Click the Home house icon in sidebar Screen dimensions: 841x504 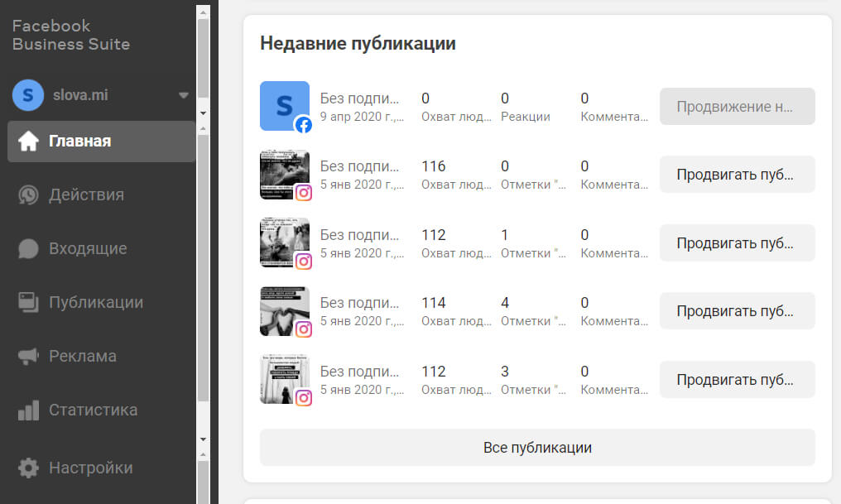pos(28,142)
